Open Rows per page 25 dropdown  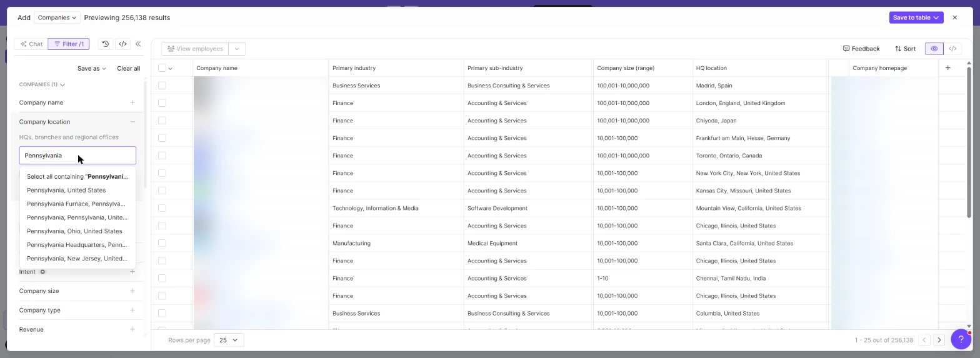[229, 340]
